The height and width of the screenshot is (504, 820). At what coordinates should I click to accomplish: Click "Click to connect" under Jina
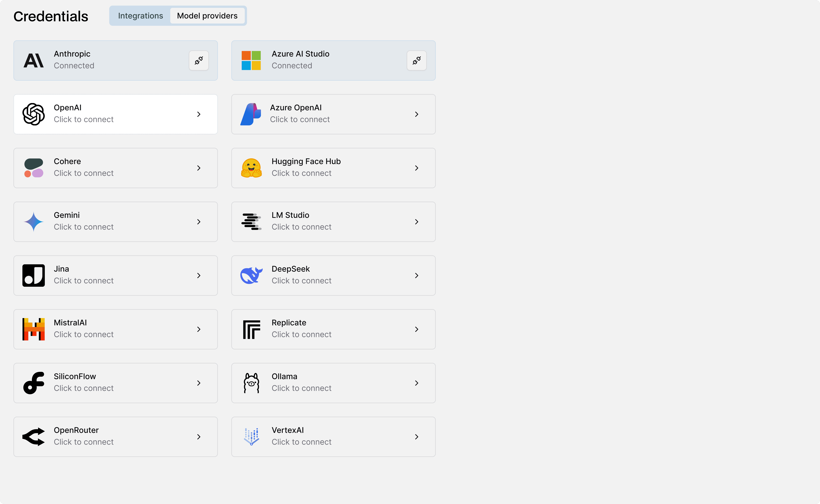[x=84, y=281]
